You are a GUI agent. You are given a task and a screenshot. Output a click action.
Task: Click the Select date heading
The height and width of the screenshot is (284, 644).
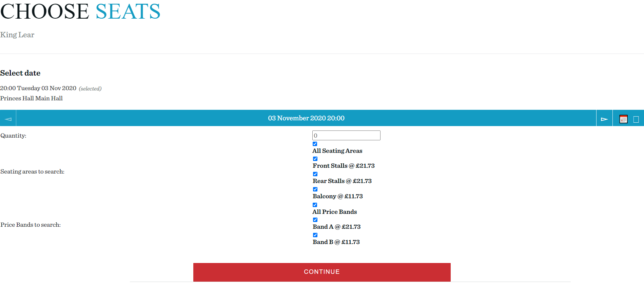click(20, 73)
